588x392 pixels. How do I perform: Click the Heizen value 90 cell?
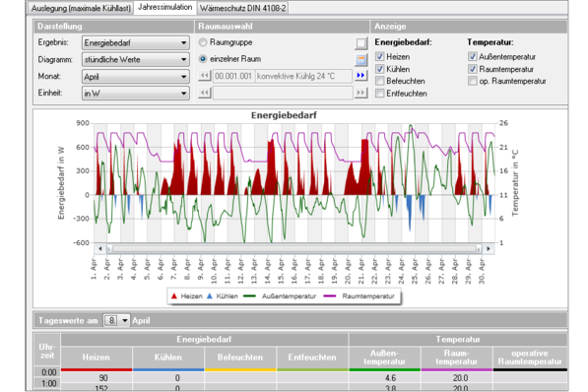coord(97,378)
